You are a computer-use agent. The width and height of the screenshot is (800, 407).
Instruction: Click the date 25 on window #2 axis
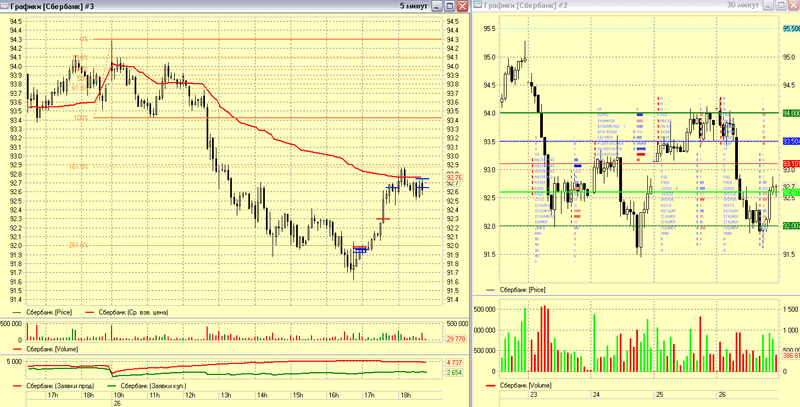point(659,395)
